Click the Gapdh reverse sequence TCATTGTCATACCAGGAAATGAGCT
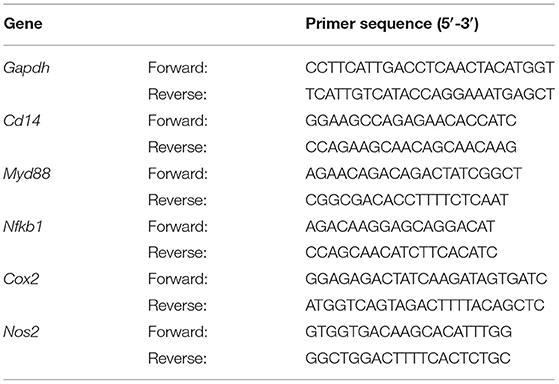The width and height of the screenshot is (559, 384). tap(430, 94)
